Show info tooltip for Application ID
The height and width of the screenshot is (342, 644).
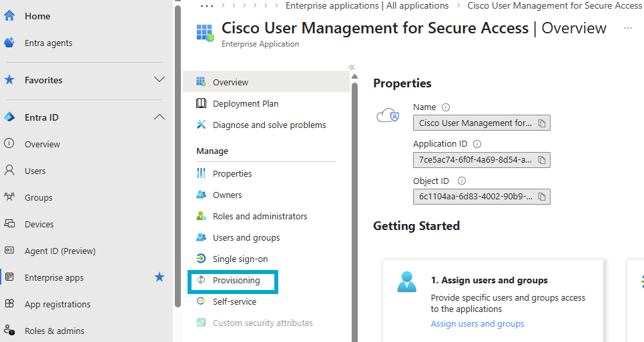tap(477, 144)
